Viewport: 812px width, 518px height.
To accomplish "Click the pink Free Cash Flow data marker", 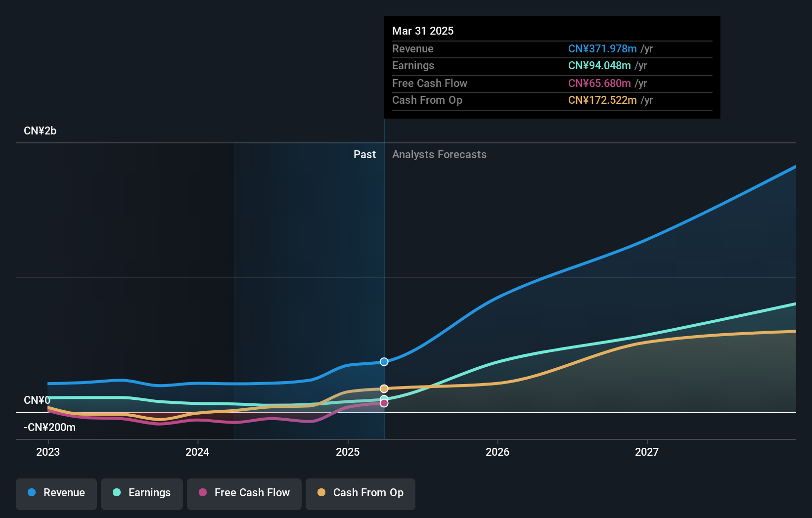I will [384, 404].
